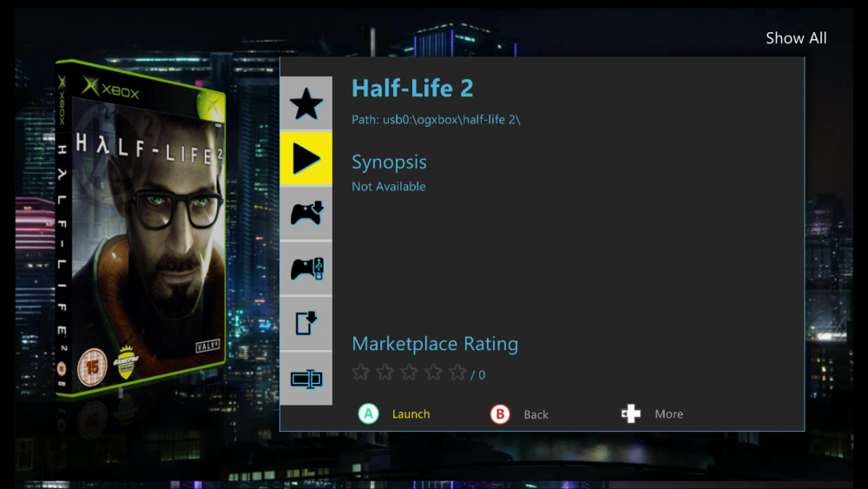868x489 pixels.
Task: Click the document with down arrow icon
Action: pyautogui.click(x=306, y=323)
